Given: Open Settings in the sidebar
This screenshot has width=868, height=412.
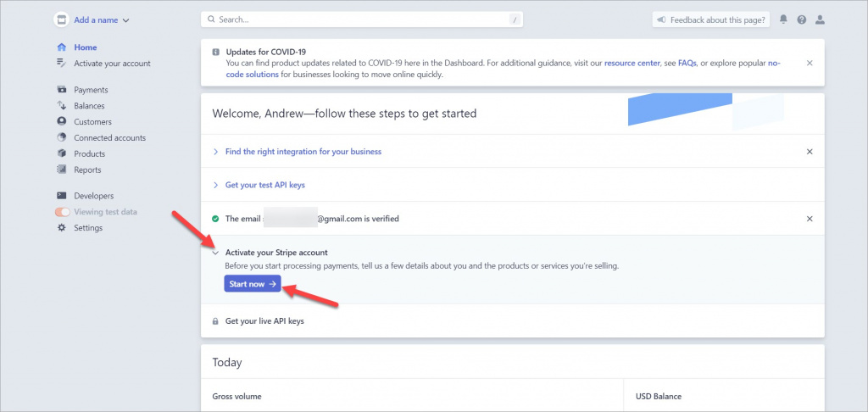Looking at the screenshot, I should pyautogui.click(x=88, y=228).
